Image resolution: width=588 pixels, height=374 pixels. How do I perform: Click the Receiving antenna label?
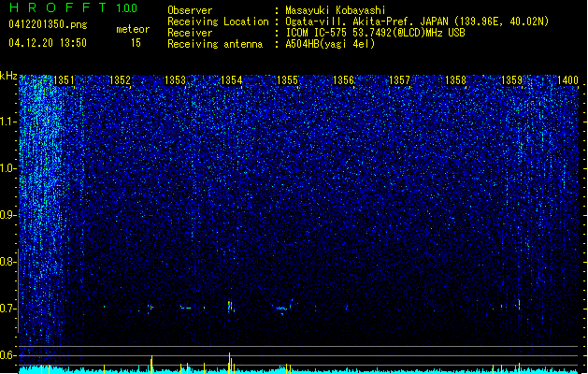pyautogui.click(x=215, y=44)
